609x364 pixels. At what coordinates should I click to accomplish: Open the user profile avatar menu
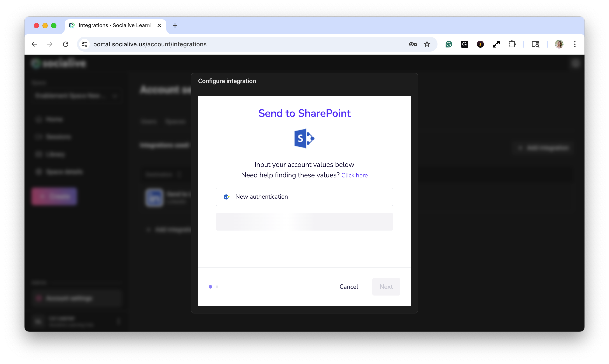[559, 44]
